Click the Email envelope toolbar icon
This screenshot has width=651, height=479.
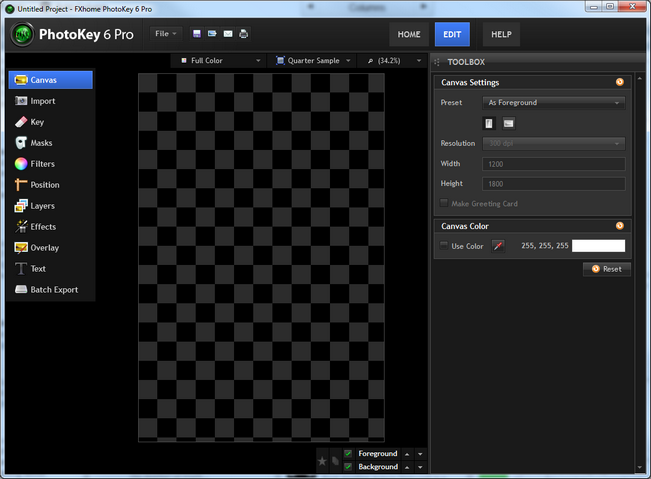coord(228,34)
